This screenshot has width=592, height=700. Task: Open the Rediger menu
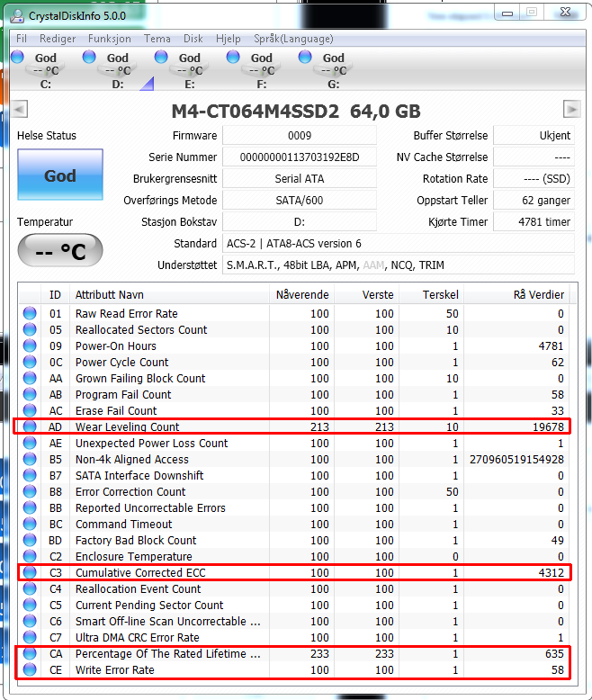58,39
